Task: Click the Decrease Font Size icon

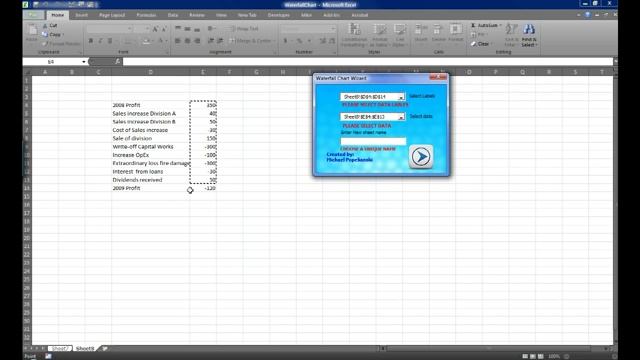Action: pos(164,29)
